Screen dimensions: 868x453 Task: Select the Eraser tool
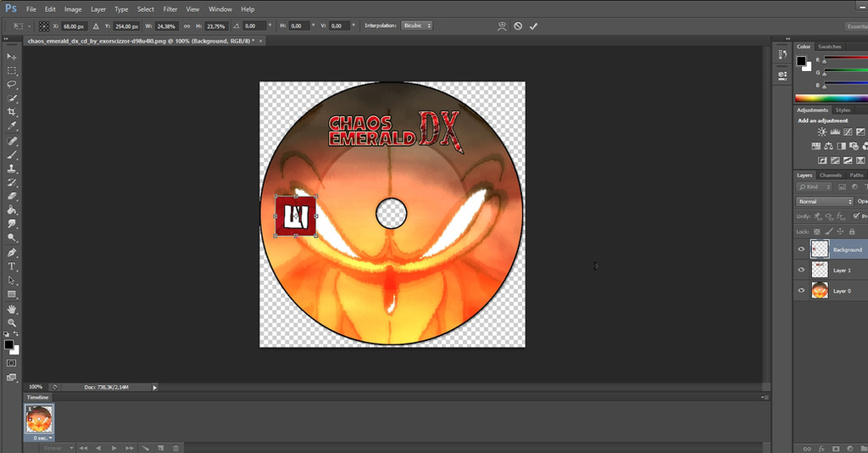point(12,196)
